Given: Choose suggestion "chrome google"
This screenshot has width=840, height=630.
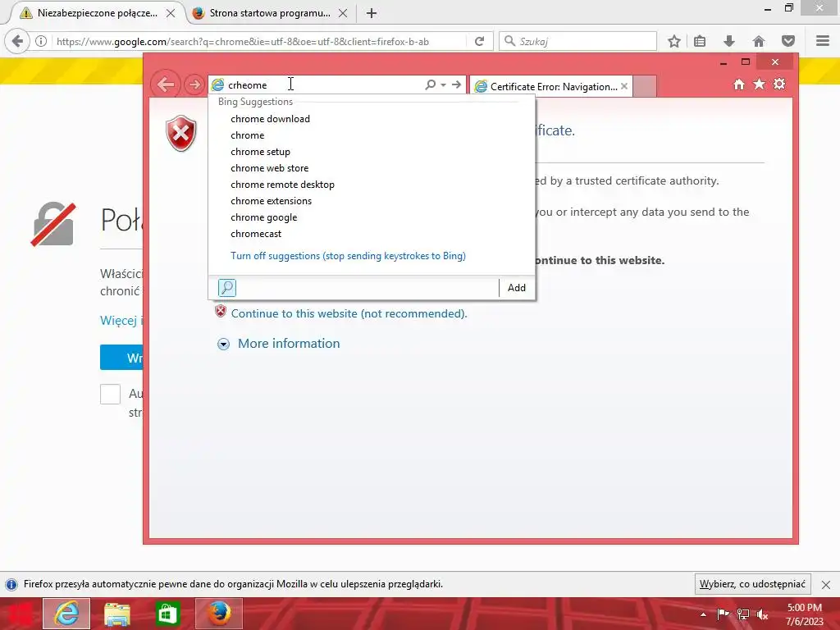Looking at the screenshot, I should point(263,217).
